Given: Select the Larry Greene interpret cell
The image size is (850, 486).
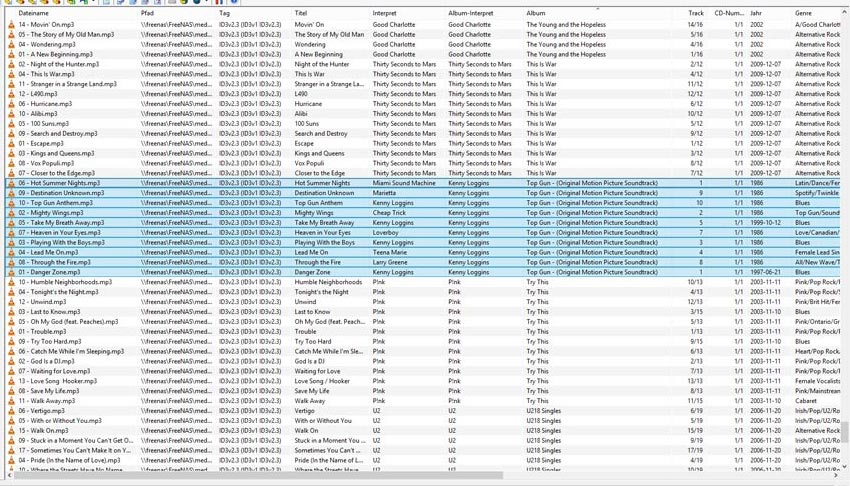Looking at the screenshot, I should coord(390,262).
